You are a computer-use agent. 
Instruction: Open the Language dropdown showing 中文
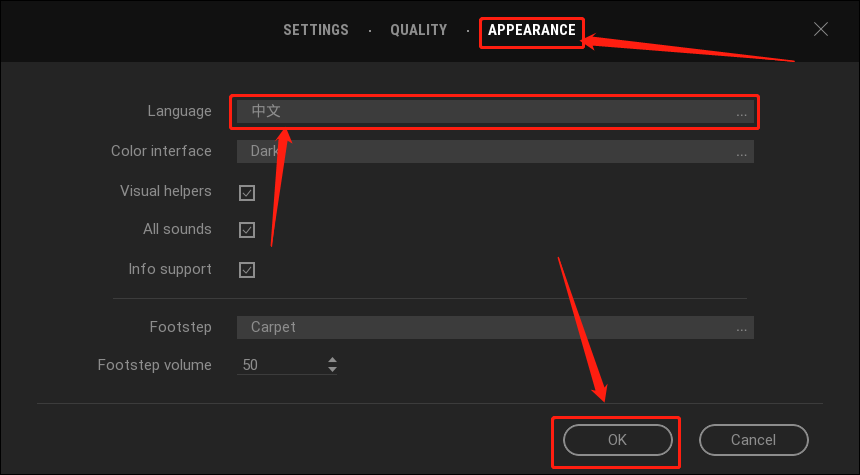[495, 111]
